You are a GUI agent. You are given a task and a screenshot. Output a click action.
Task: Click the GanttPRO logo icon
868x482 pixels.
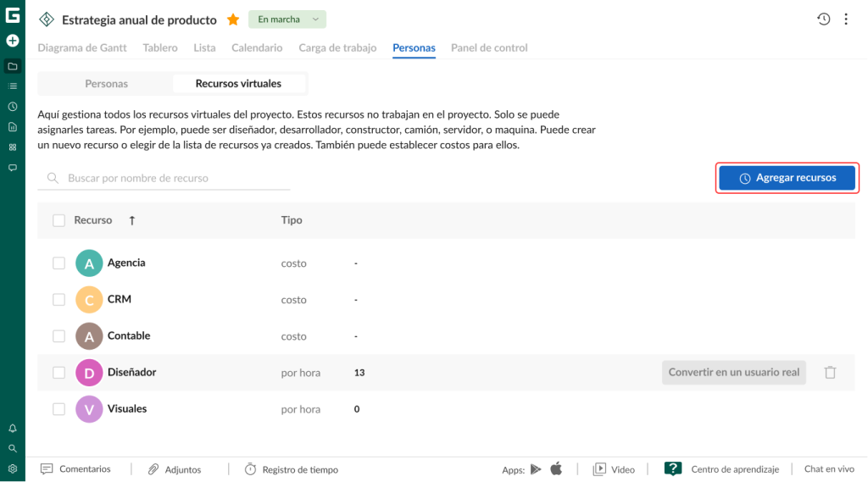(x=12, y=15)
